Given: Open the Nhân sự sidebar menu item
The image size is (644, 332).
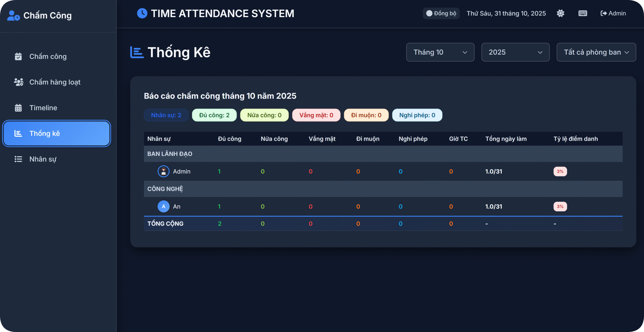Looking at the screenshot, I should (43, 159).
